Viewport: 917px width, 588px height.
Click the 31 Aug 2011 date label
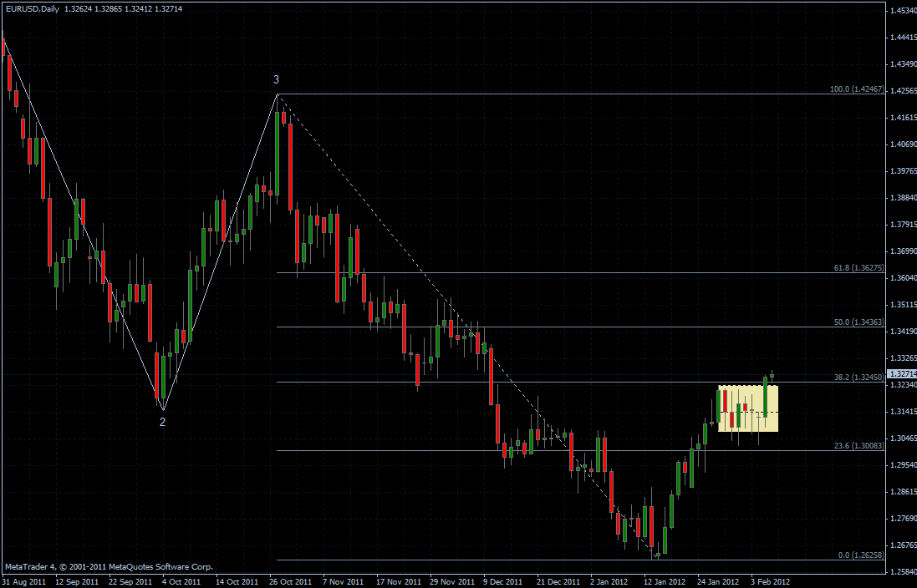point(23,581)
